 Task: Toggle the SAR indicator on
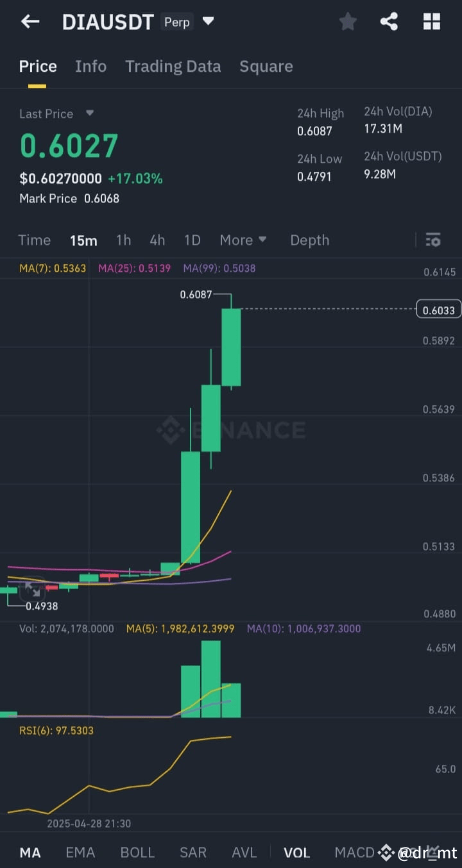pyautogui.click(x=193, y=853)
